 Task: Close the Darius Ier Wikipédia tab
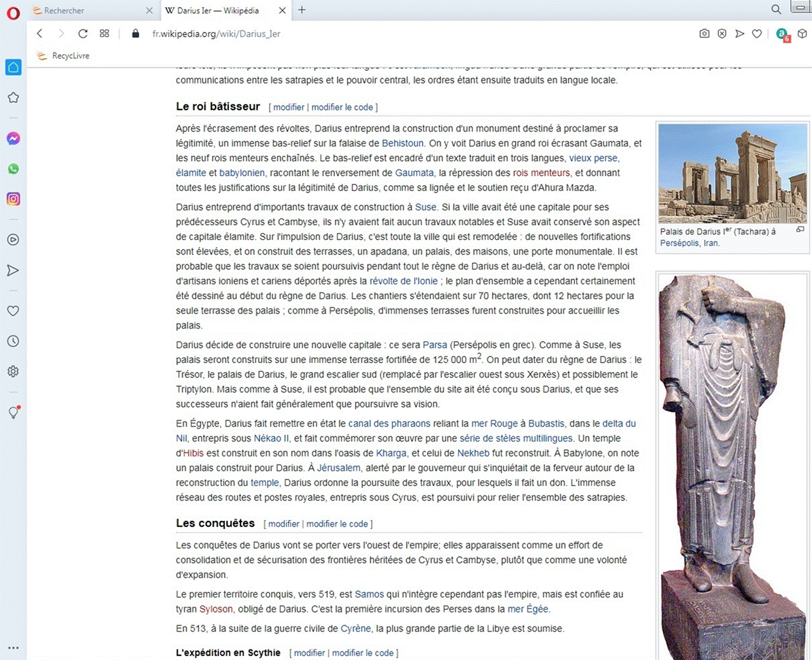coord(282,10)
